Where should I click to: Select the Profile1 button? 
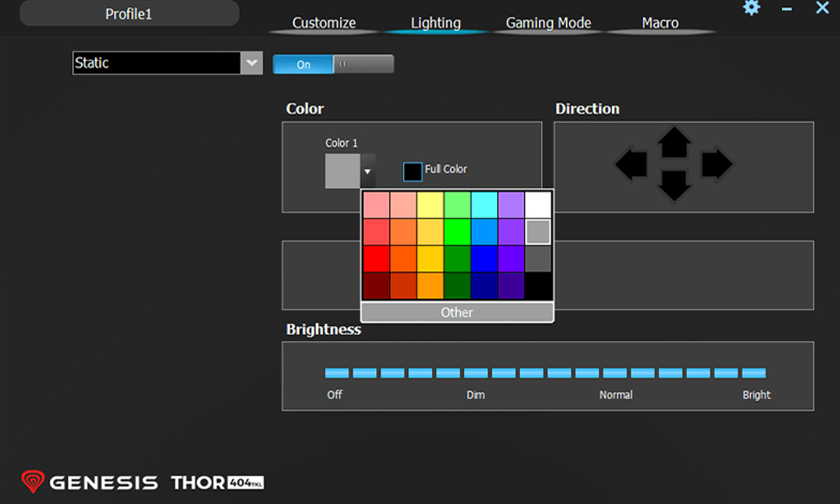click(129, 13)
